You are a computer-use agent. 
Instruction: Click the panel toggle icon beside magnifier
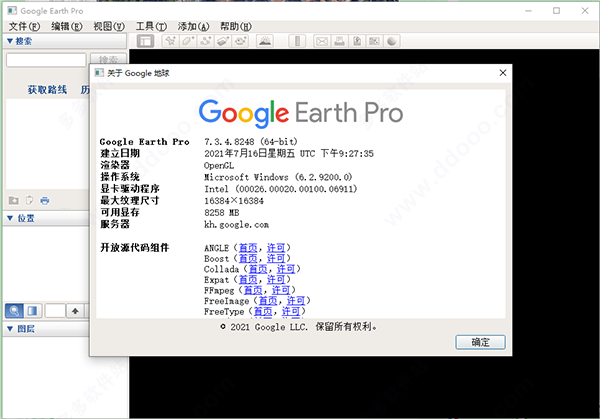point(33,311)
